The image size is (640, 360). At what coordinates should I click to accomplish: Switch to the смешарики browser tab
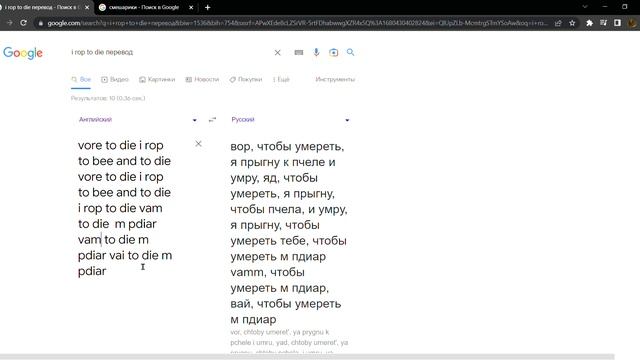click(x=143, y=7)
